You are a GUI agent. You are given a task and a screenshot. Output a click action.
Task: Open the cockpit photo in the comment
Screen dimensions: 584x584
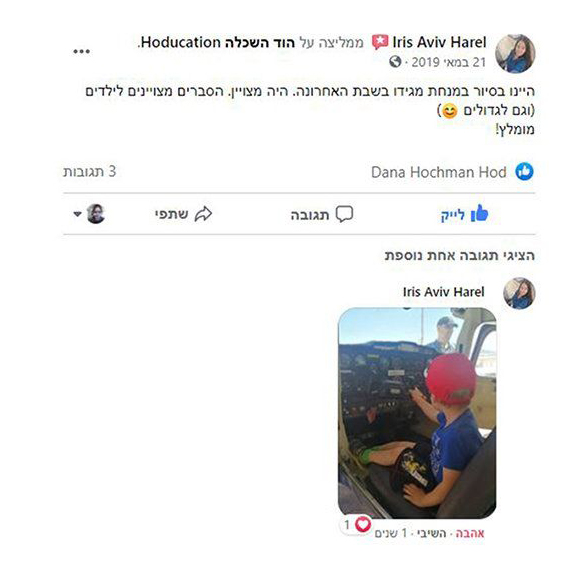click(x=417, y=413)
